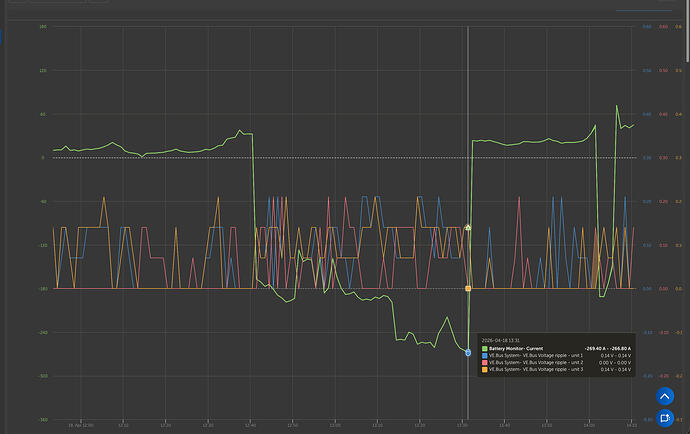Click the 14:00 label on time axis
690x434 pixels.
coord(589,424)
